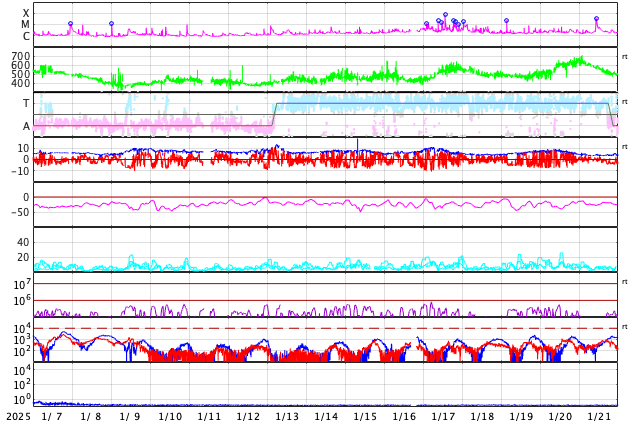
Task: Select the flare marker circle on 1/21
Action: [x=596, y=19]
